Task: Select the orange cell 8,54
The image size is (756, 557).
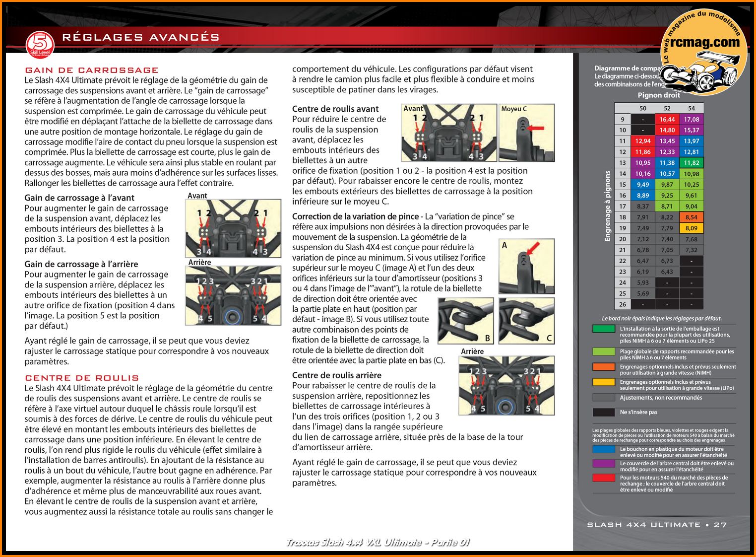Action: pos(692,217)
